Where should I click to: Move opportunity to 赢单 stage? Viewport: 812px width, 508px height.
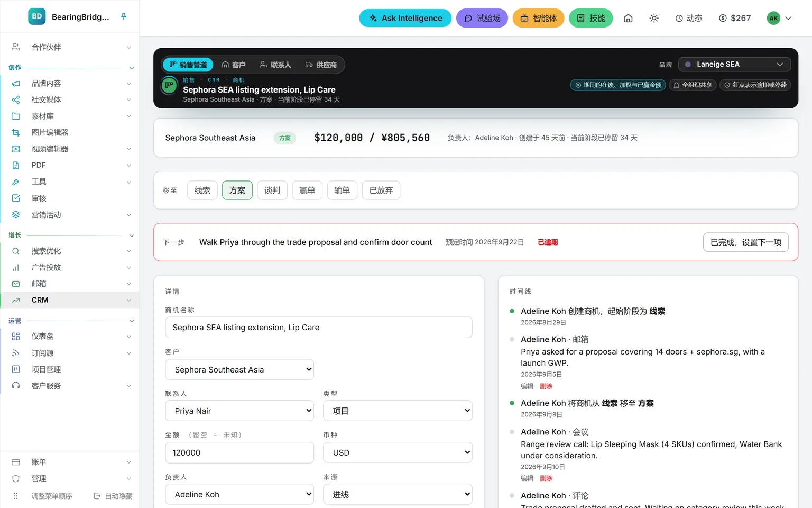(307, 190)
